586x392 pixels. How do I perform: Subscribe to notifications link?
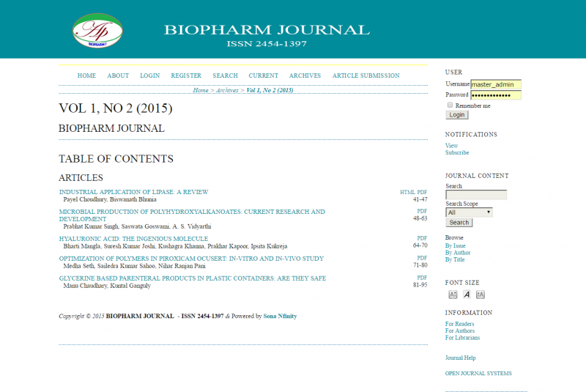(x=457, y=152)
